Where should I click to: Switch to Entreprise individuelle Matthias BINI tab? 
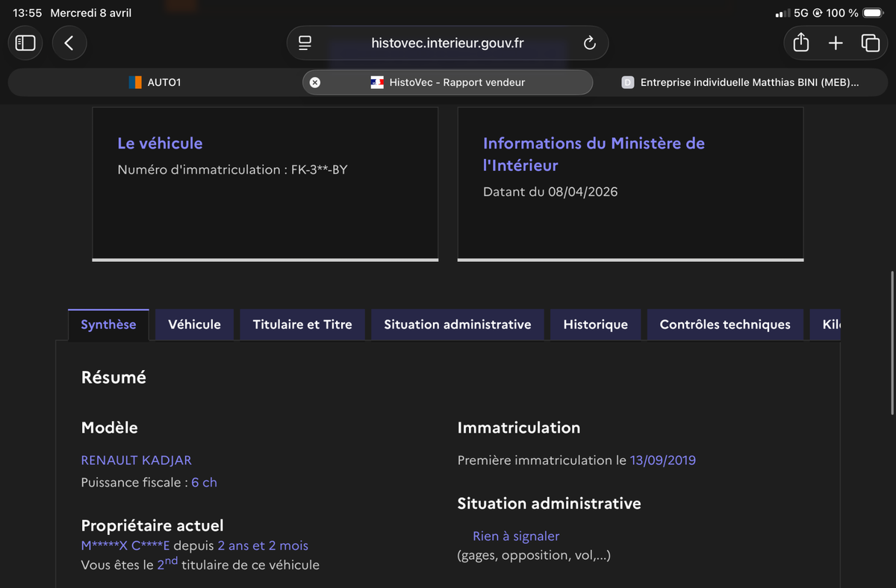[x=741, y=82]
